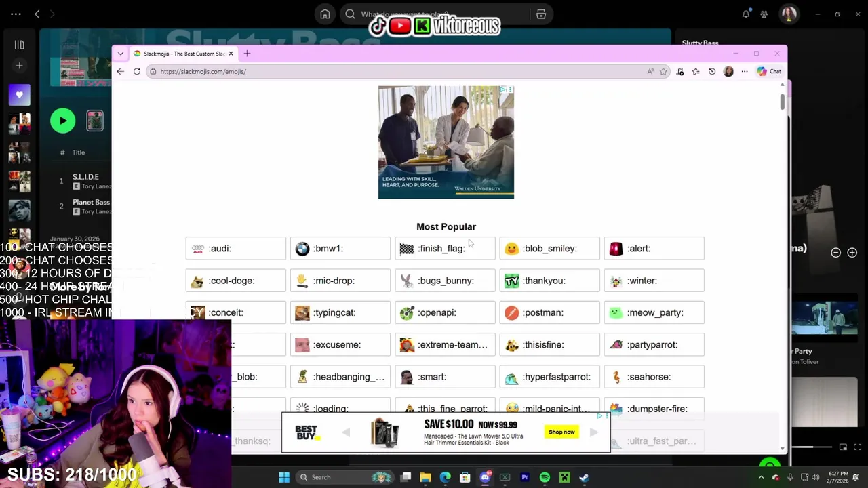Open Spotify Home icon
Image resolution: width=868 pixels, height=488 pixels.
(x=325, y=14)
